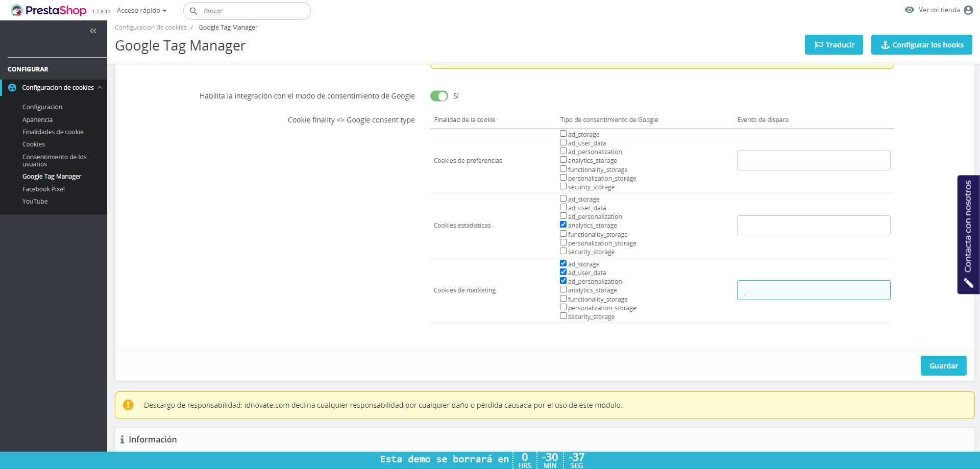
Task: Open the Cookies sidebar item
Action: click(34, 144)
